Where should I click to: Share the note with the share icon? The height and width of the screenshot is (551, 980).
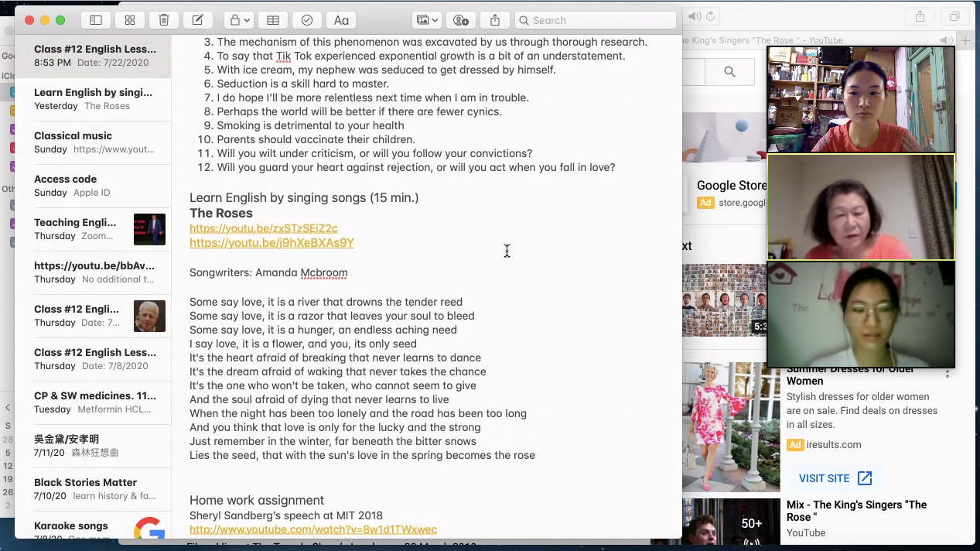pyautogui.click(x=495, y=20)
